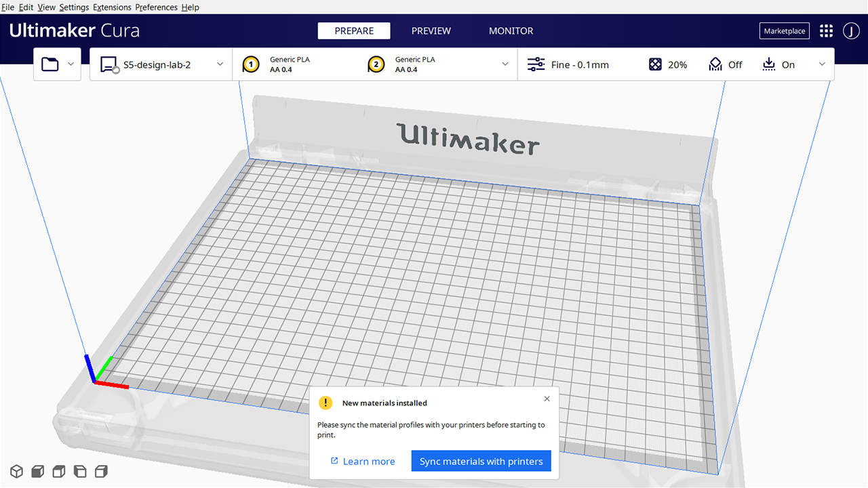Viewport: 868px width, 488px height.
Task: Click the adhesion On label
Action: pos(788,65)
